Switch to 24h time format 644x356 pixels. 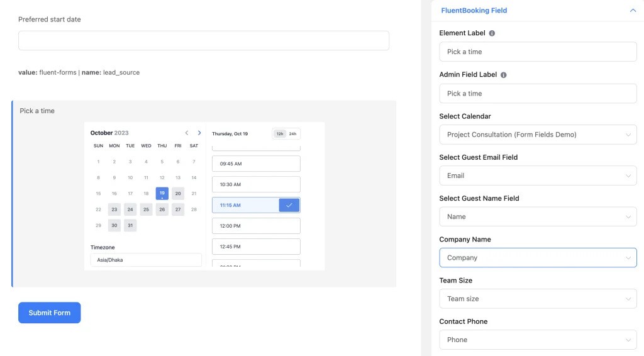[292, 134]
